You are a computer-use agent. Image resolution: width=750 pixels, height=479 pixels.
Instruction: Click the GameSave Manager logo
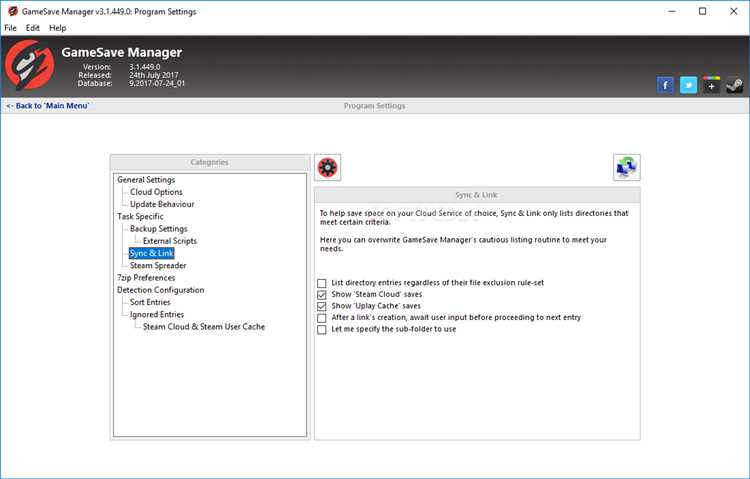coord(29,66)
